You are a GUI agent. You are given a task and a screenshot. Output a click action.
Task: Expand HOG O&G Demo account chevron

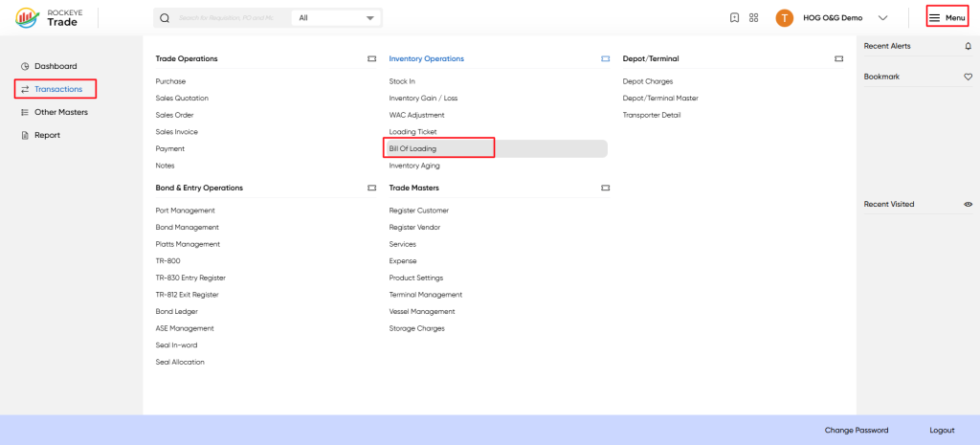[882, 18]
